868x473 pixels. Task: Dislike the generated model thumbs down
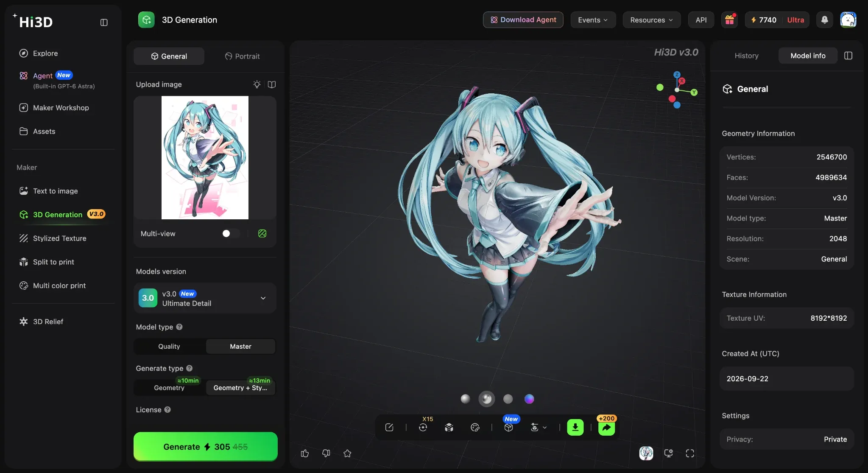point(326,453)
